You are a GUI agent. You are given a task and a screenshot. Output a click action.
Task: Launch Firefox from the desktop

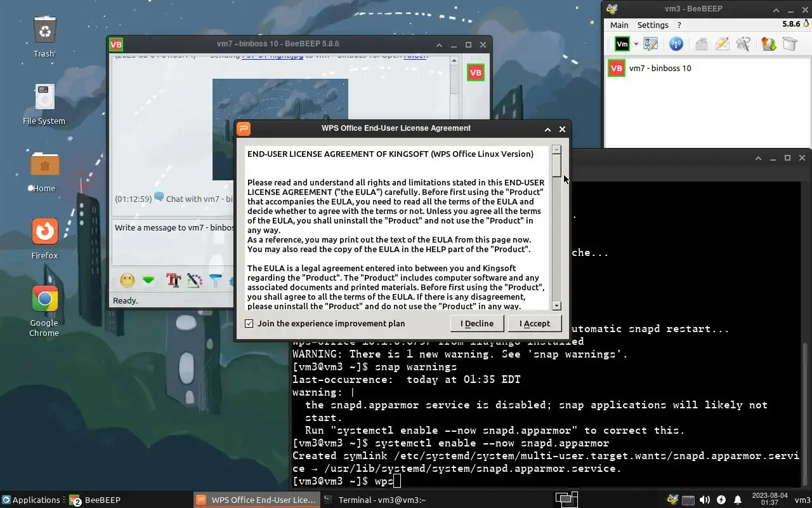point(44,239)
